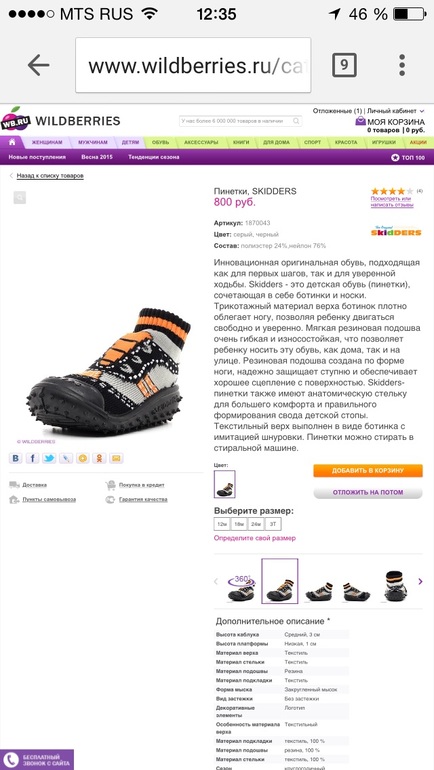This screenshot has width=434, height=770.
Task: Open the ДЕТЯМ category tab
Action: tap(130, 142)
